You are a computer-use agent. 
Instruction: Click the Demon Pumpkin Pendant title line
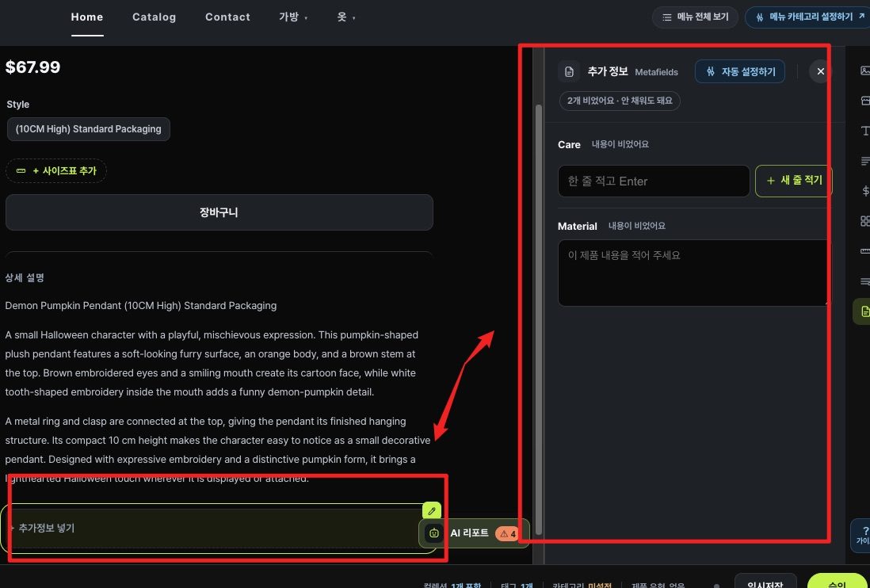(x=141, y=306)
